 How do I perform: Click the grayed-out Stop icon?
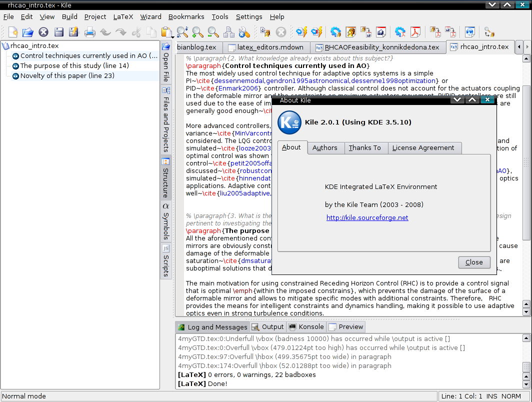(x=281, y=32)
